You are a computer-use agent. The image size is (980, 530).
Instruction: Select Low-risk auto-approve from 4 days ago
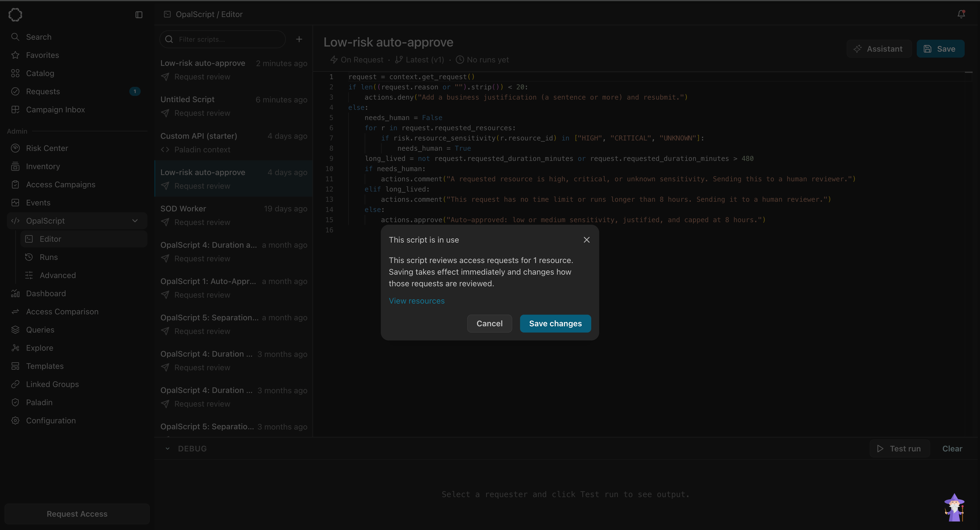(234, 179)
